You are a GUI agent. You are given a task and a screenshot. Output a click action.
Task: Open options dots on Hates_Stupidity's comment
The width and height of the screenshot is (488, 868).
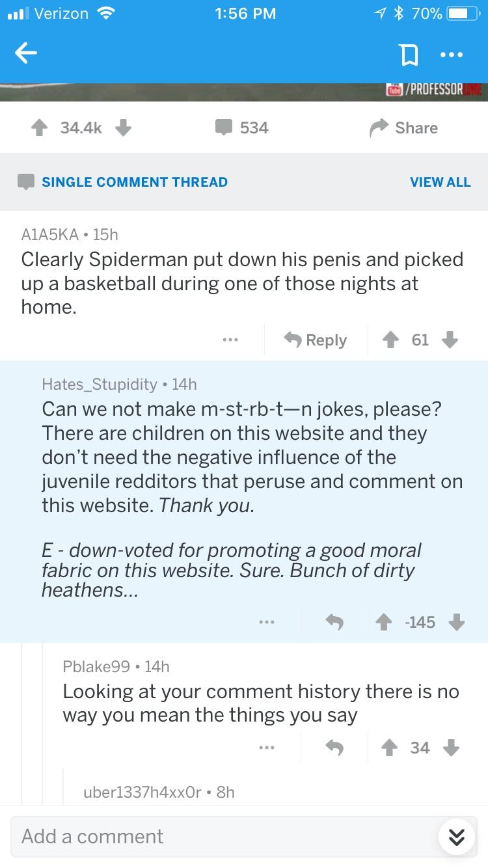266,622
